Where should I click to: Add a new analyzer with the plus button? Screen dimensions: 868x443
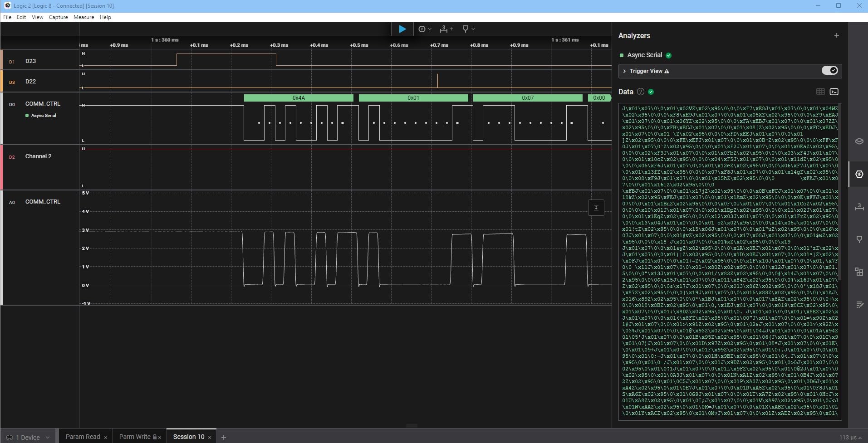837,35
